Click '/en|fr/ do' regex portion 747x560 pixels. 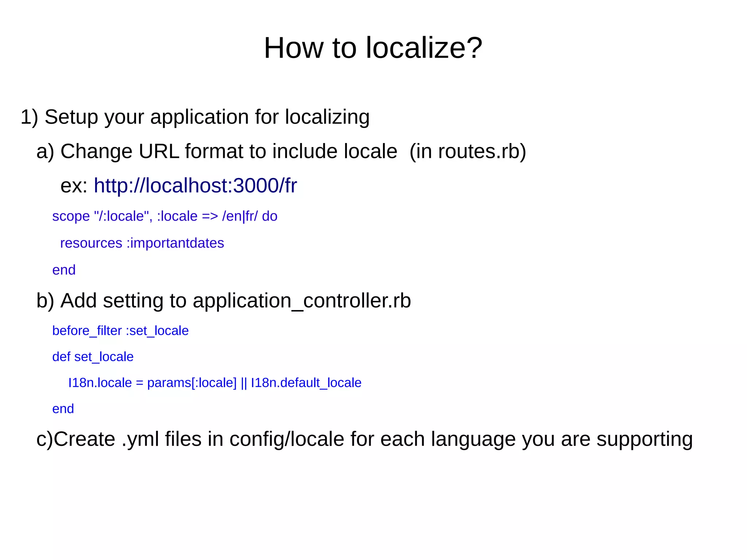(x=249, y=216)
